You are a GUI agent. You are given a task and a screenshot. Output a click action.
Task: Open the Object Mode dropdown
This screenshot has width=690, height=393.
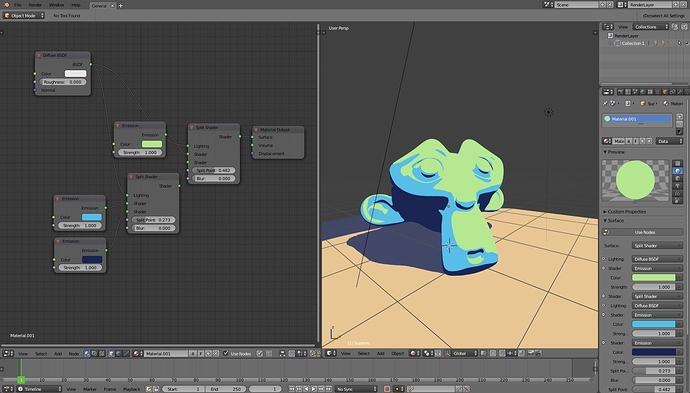click(x=24, y=15)
